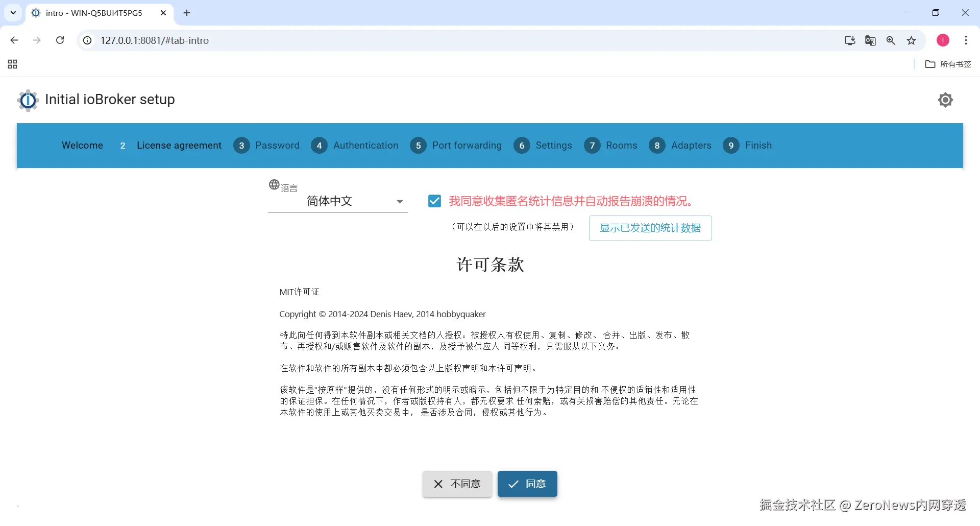Install app icon in address bar
Screen dimensions: 980x526
pyautogui.click(x=850, y=40)
